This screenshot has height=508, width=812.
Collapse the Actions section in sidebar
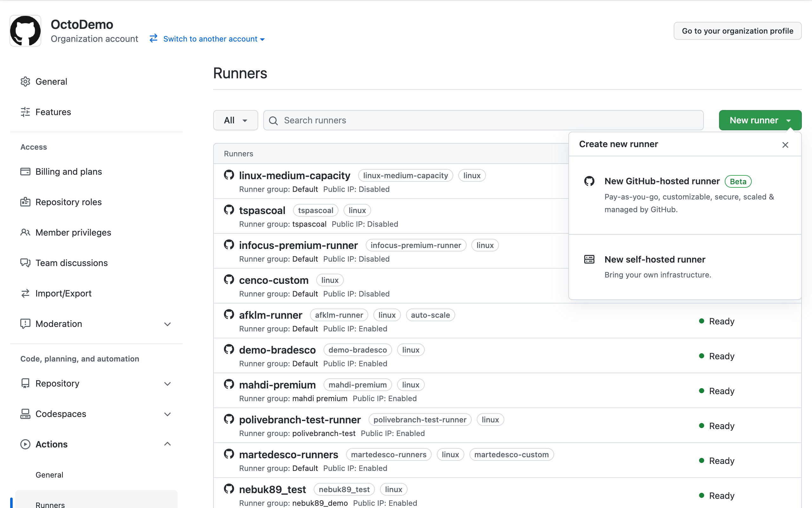click(x=168, y=444)
